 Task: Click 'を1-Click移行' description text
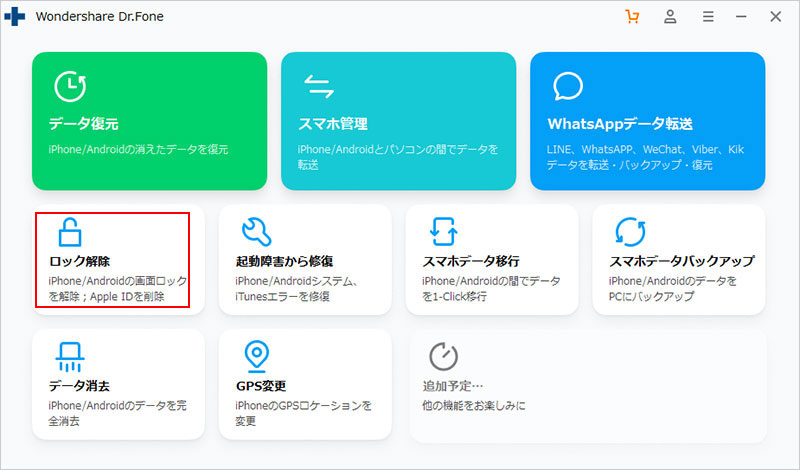[x=454, y=296]
